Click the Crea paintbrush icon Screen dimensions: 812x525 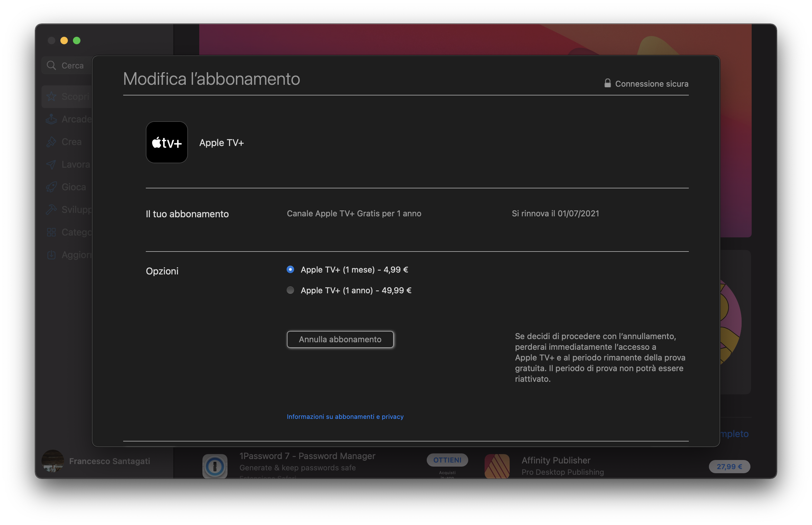coord(51,142)
